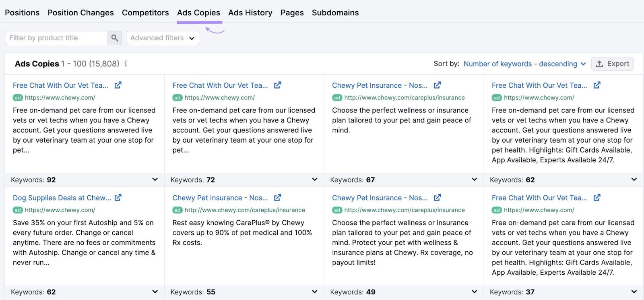Open external link icon of 92-keyword ad
The image size is (644, 300).
point(118,85)
